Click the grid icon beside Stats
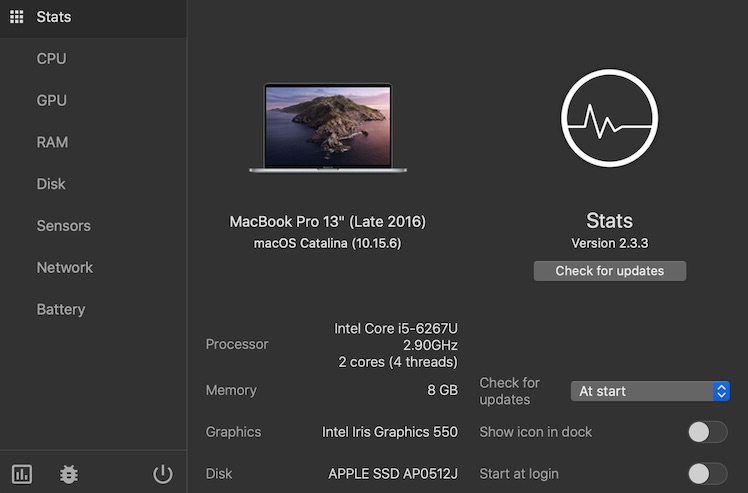The width and height of the screenshot is (748, 493). [x=16, y=17]
